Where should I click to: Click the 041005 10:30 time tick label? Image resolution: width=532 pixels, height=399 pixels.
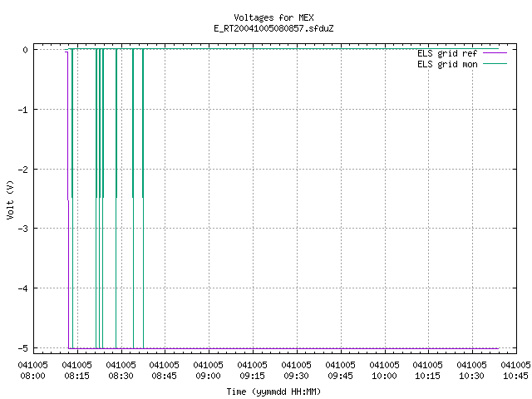pos(472,370)
